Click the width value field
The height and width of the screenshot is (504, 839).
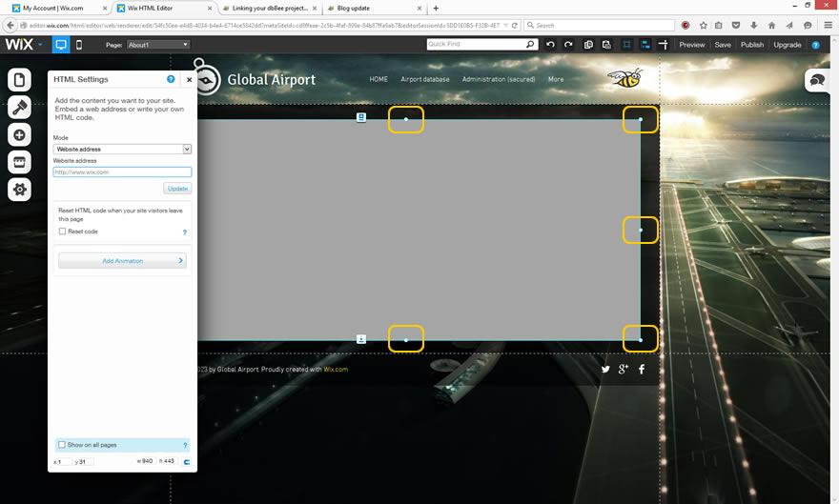pyautogui.click(x=146, y=461)
